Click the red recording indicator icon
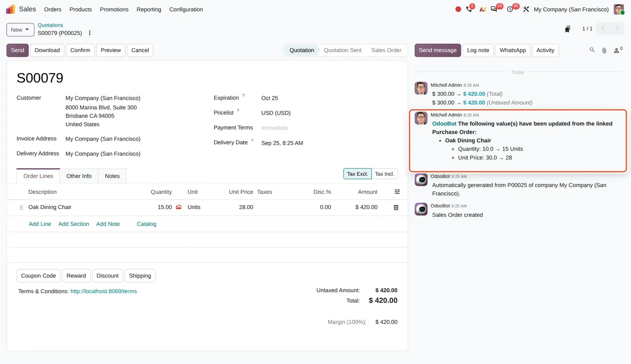Viewport: 631px width, 364px height. point(458,9)
